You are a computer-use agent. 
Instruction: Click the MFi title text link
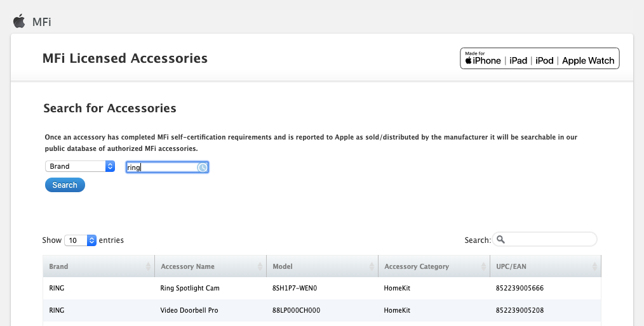pos(41,22)
